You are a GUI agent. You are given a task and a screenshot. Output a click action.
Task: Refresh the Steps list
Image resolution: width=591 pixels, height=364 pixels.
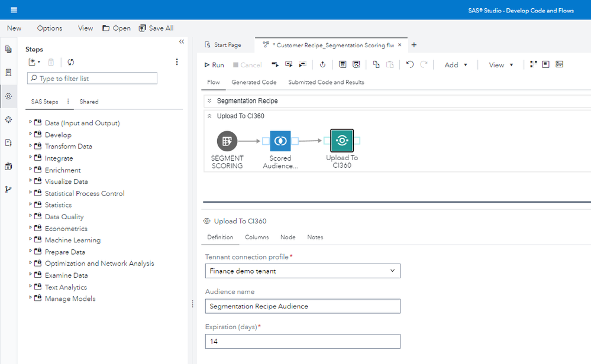70,62
